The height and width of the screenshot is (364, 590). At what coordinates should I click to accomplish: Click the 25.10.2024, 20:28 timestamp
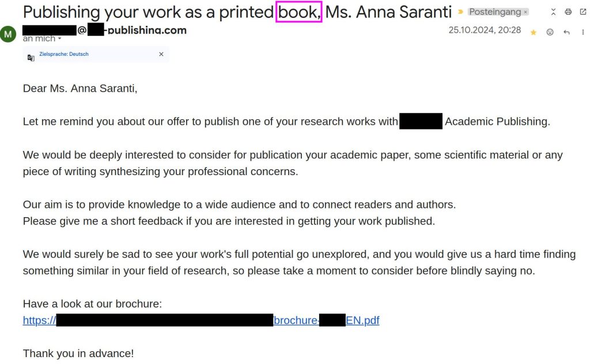tap(485, 30)
